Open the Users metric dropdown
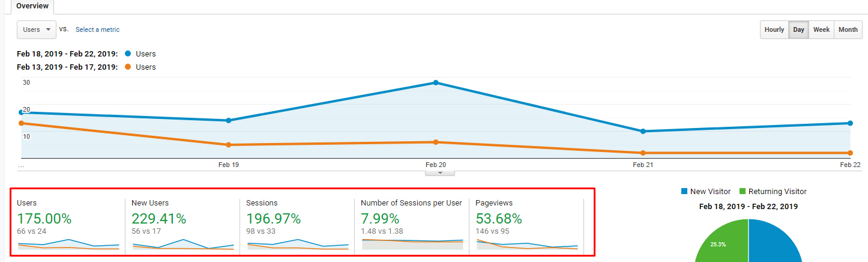This screenshot has height=262, width=868. point(36,29)
